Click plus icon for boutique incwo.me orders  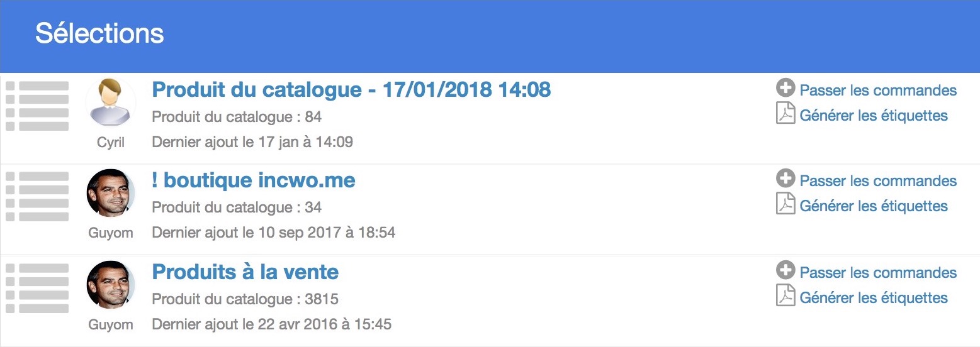pos(786,179)
